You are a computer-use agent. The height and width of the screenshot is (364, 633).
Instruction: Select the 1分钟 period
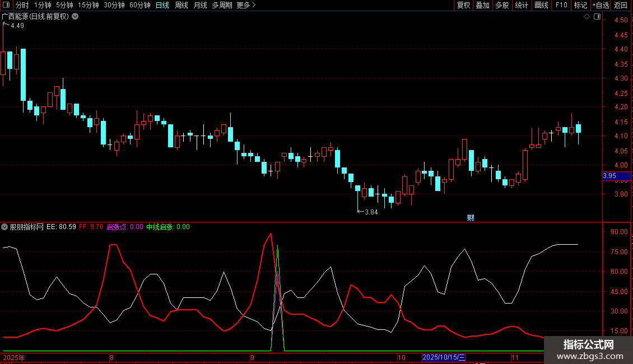pyautogui.click(x=43, y=5)
